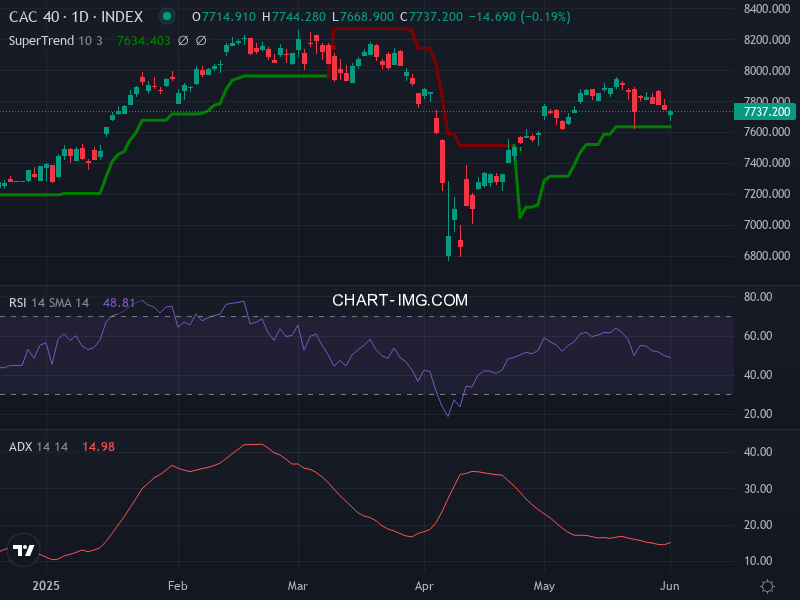Click the high value H7744.280

pyautogui.click(x=294, y=17)
